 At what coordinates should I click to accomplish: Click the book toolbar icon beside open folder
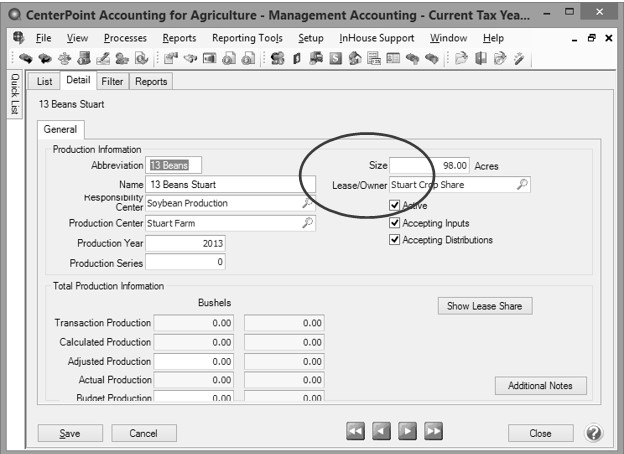pyautogui.click(x=481, y=59)
